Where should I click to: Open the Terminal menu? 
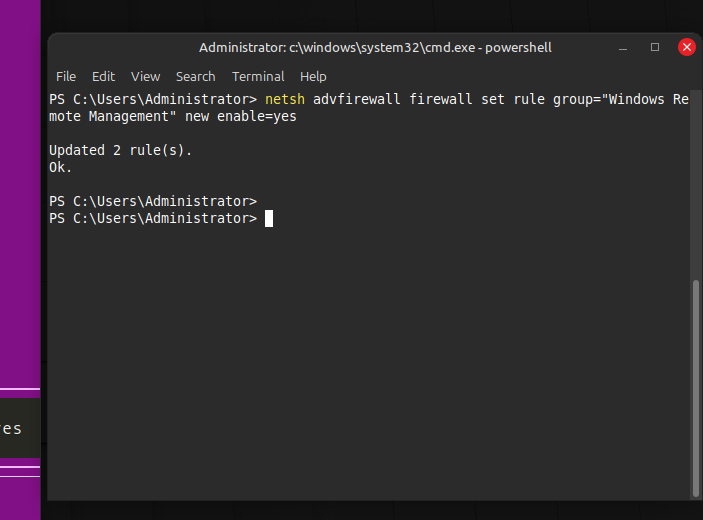click(x=258, y=76)
